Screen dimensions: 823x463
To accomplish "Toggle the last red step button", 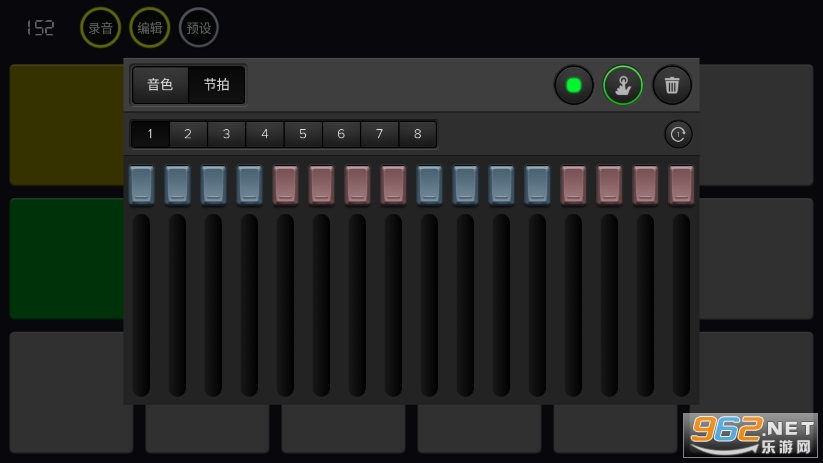I will 681,185.
